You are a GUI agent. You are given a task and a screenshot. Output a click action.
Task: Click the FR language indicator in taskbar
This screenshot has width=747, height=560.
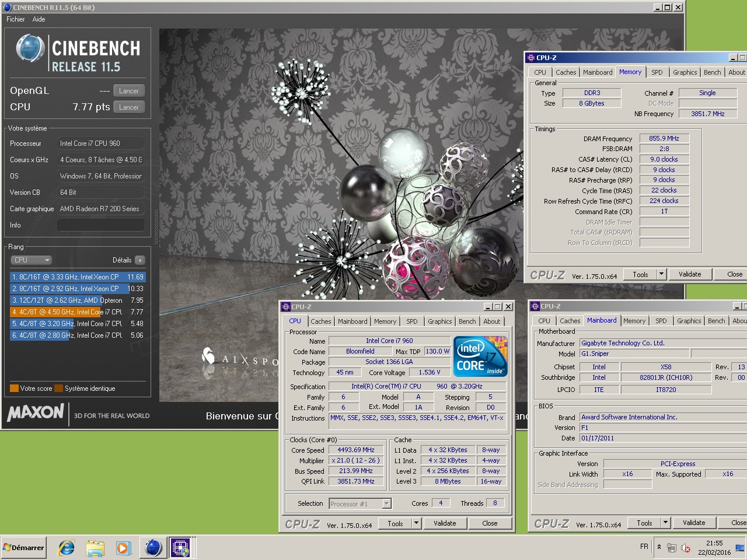[x=644, y=547]
